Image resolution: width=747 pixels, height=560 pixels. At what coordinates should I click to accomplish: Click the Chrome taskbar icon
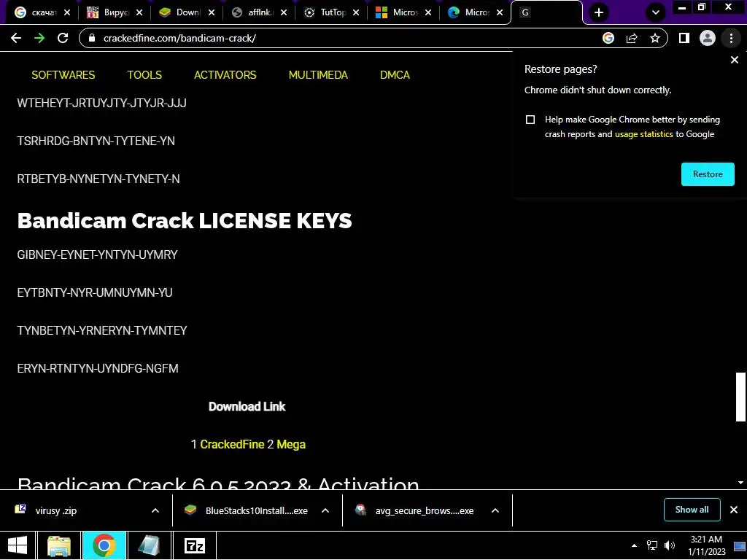point(104,545)
